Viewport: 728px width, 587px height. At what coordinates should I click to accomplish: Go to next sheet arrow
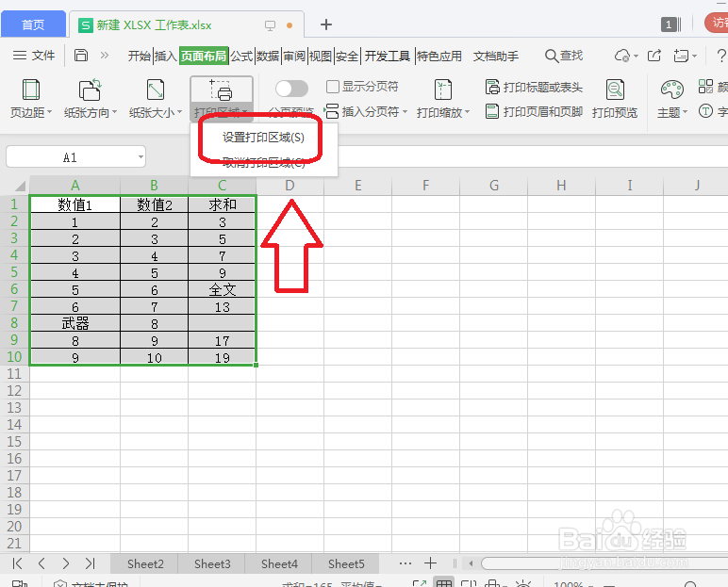point(65,563)
